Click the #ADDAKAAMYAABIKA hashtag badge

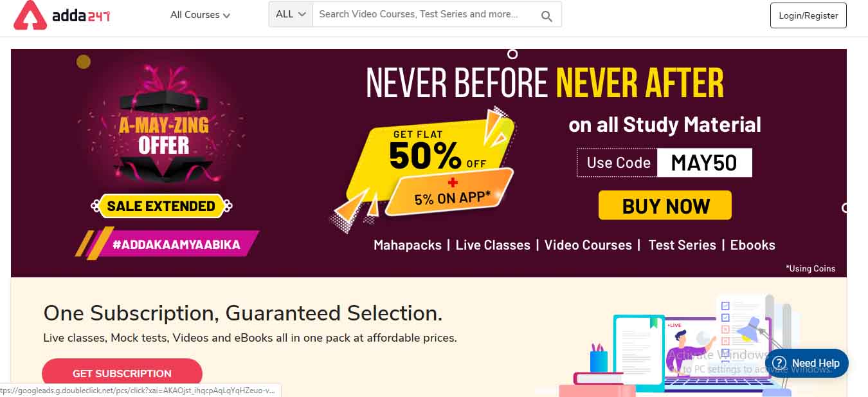(168, 244)
